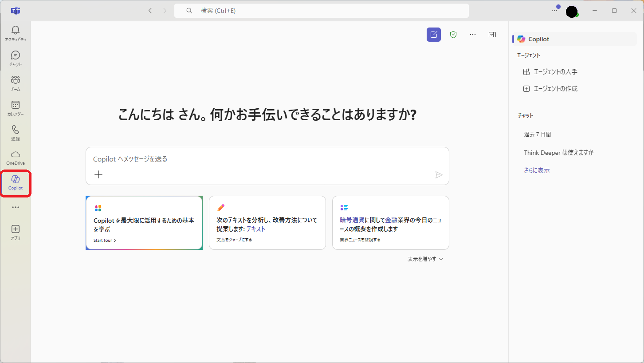644x363 pixels.
Task: Click the plus-square icon beside エージェントの作成
Action: click(526, 89)
